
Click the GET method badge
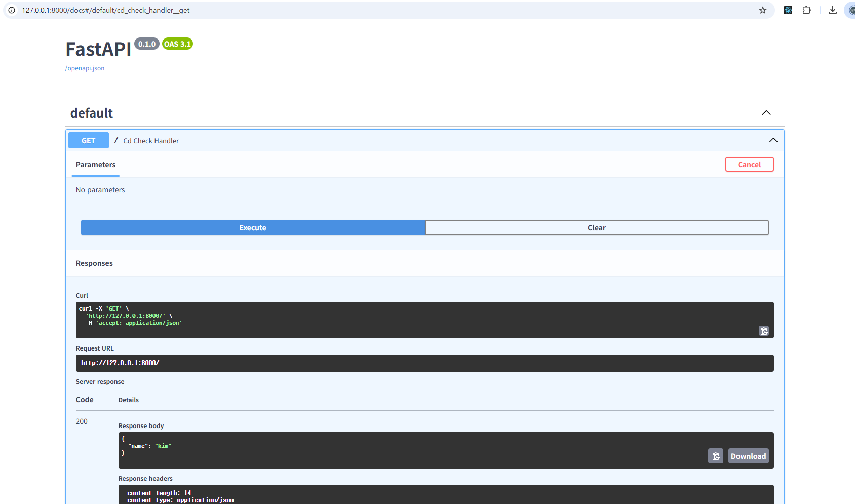coord(89,141)
